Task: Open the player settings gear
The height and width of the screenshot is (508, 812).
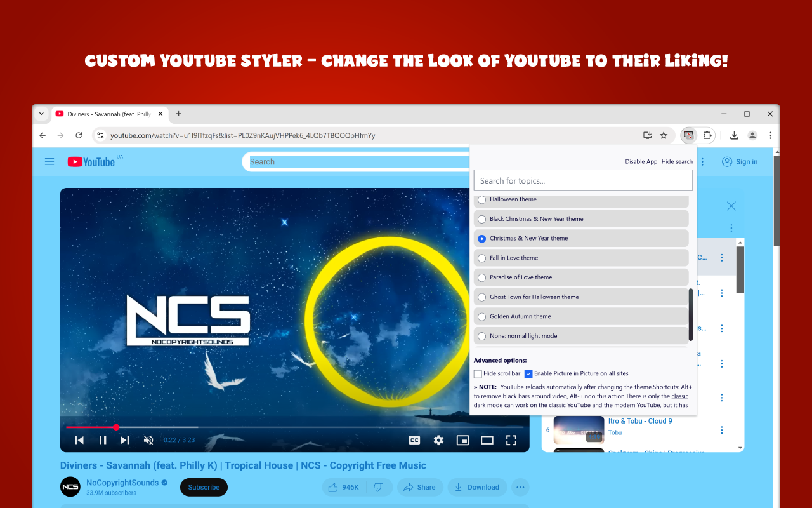Action: tap(438, 440)
